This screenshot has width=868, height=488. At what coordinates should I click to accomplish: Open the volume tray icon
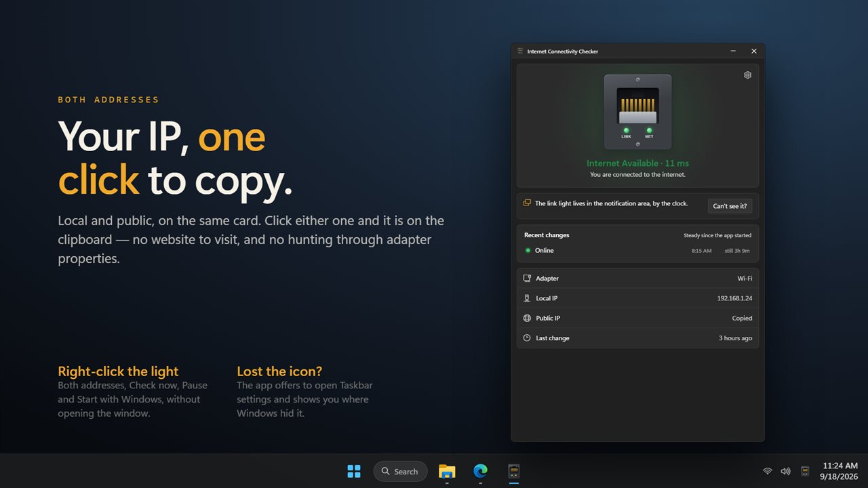tap(785, 471)
